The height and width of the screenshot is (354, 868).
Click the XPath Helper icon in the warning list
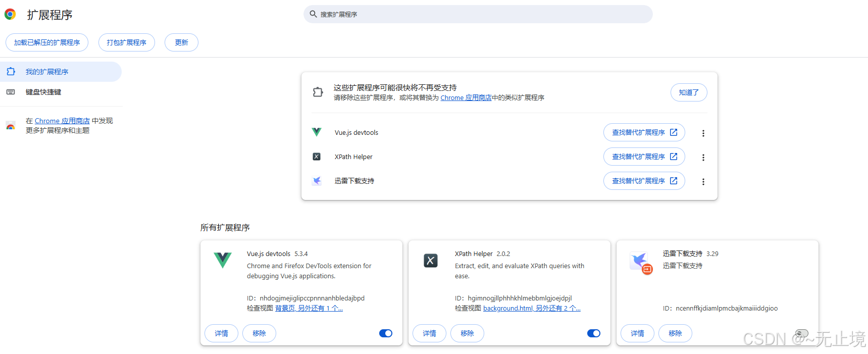click(317, 157)
